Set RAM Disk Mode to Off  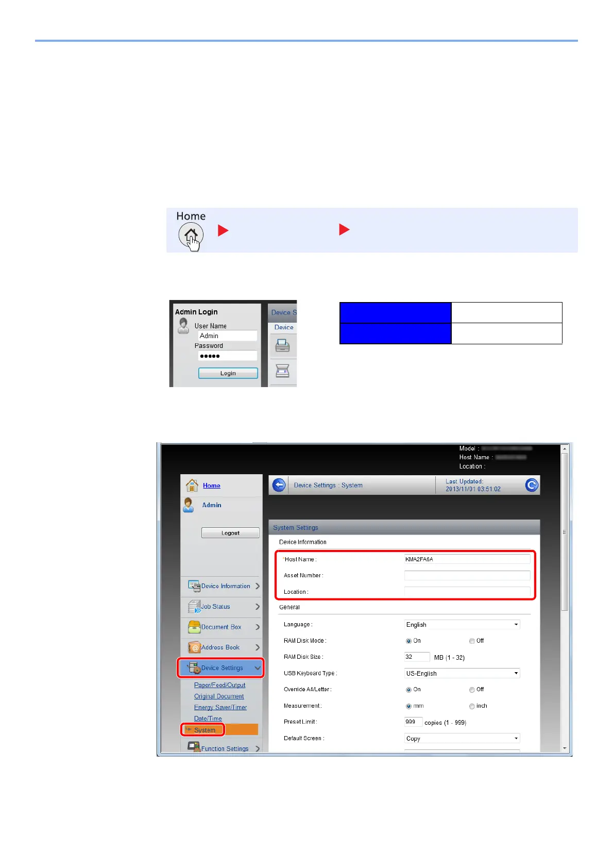click(x=472, y=641)
